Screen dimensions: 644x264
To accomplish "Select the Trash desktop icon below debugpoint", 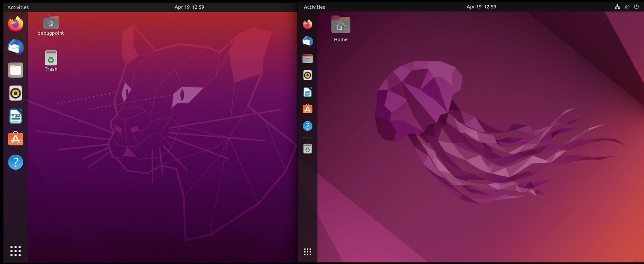I will click(51, 59).
